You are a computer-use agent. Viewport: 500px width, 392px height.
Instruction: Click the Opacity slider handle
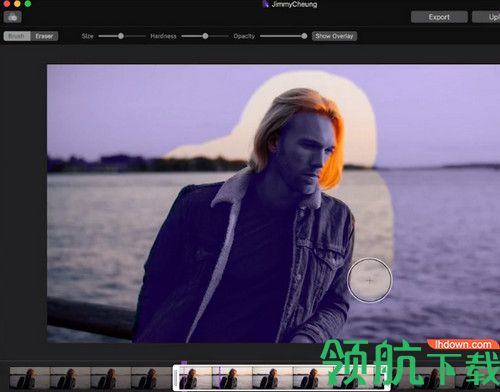pos(304,36)
